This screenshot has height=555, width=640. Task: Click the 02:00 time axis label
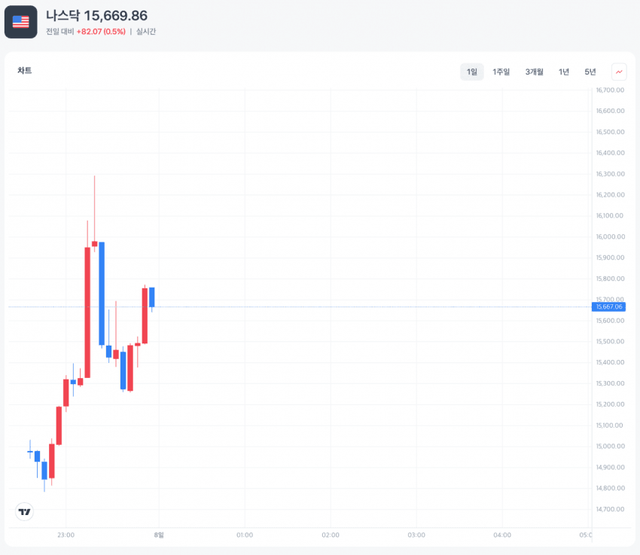point(330,535)
